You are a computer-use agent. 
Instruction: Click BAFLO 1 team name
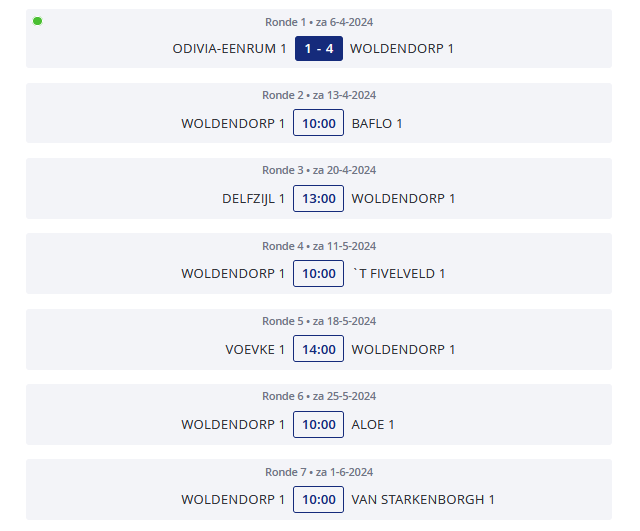[x=377, y=123]
